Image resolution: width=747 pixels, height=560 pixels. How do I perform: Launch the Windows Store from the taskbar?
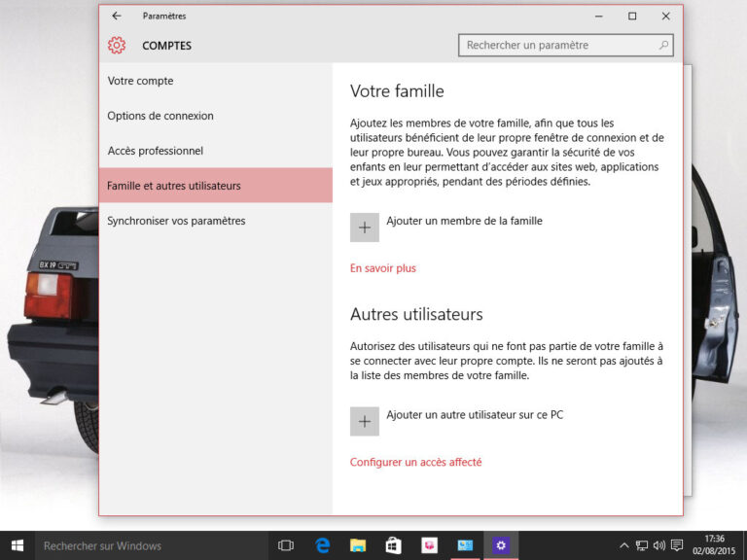point(393,545)
